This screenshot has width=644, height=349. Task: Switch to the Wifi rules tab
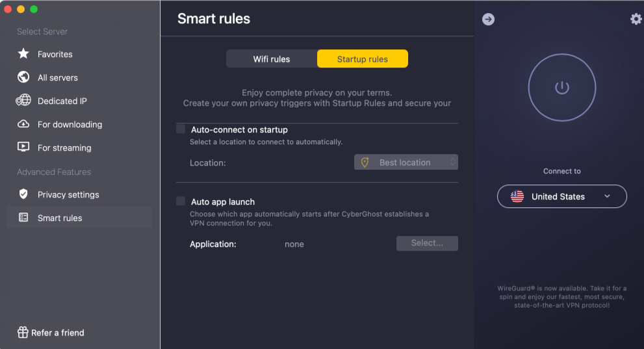click(272, 58)
